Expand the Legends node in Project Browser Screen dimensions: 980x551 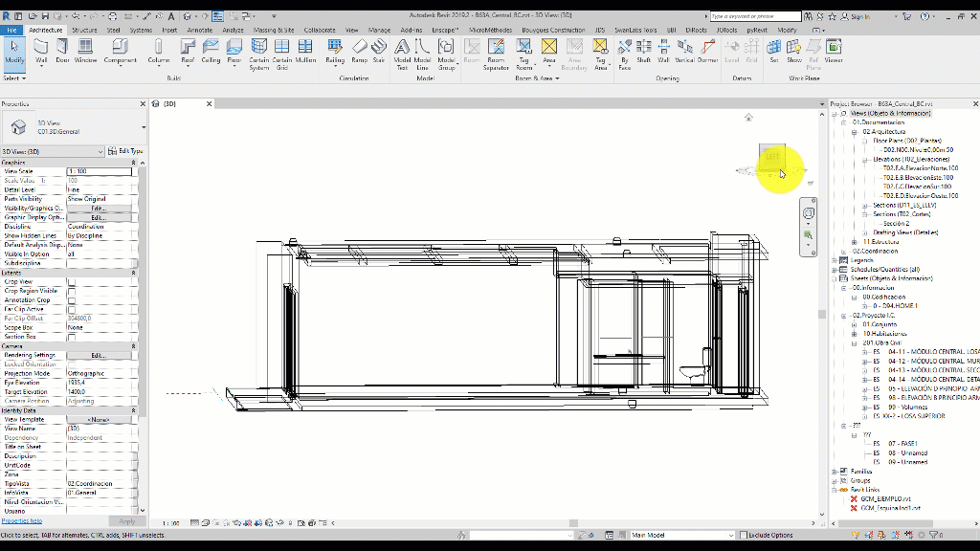(835, 260)
